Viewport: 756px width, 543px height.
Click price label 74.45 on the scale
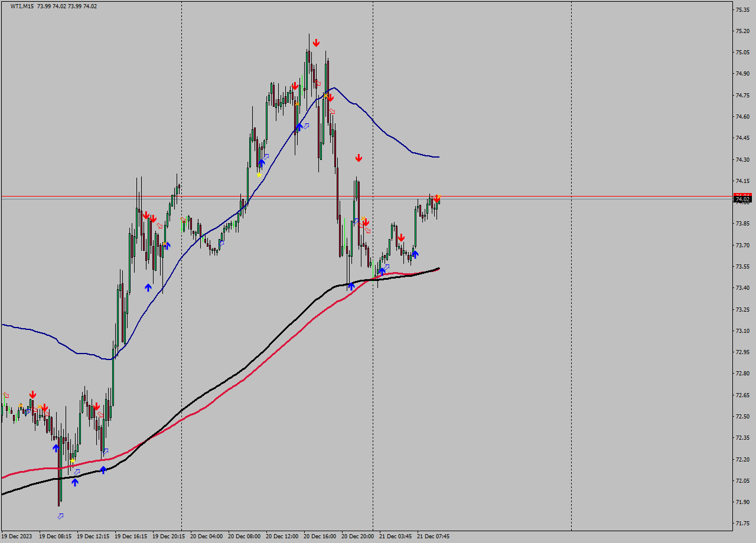[742, 138]
